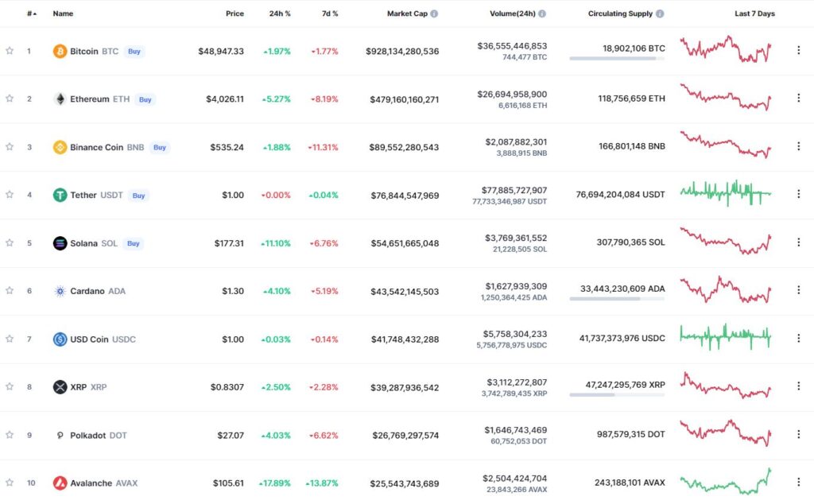Sort by rank using the # header

click(x=32, y=14)
